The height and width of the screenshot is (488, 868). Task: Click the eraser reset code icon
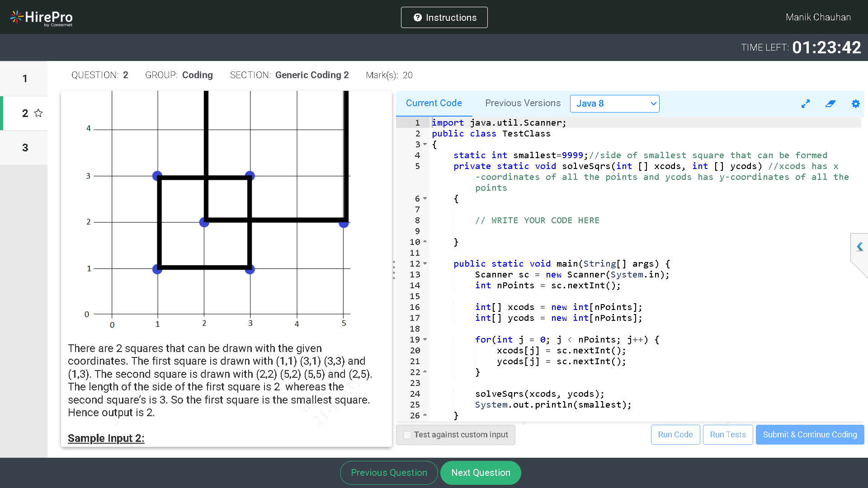(830, 104)
